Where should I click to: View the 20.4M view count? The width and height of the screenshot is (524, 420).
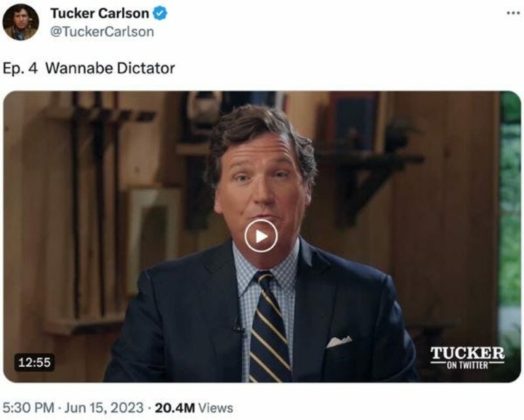click(x=175, y=408)
